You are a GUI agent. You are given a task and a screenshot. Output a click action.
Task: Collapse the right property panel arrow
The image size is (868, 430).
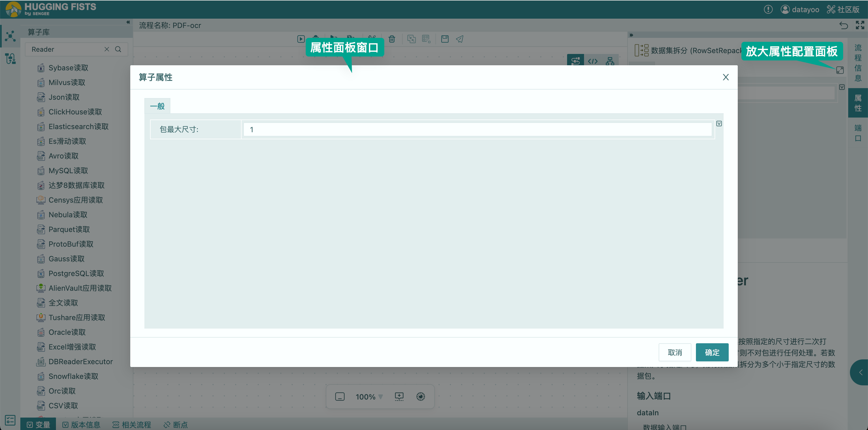coord(632,35)
